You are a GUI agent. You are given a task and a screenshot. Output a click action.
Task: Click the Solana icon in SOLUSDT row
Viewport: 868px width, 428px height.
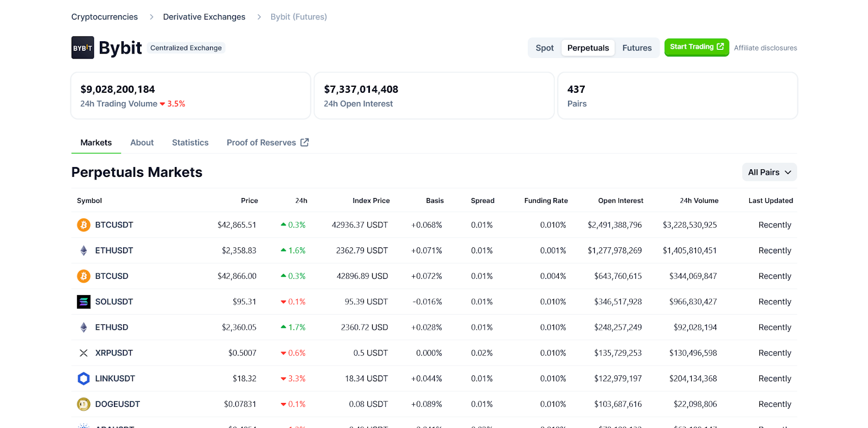tap(84, 302)
